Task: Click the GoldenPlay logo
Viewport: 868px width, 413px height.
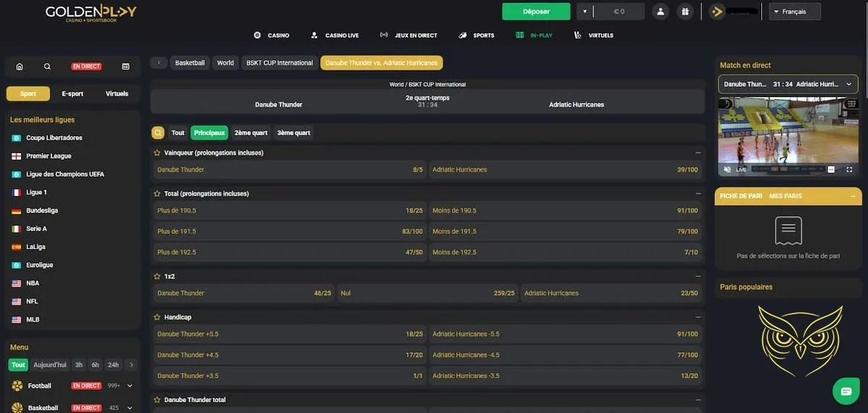Action: pos(91,13)
